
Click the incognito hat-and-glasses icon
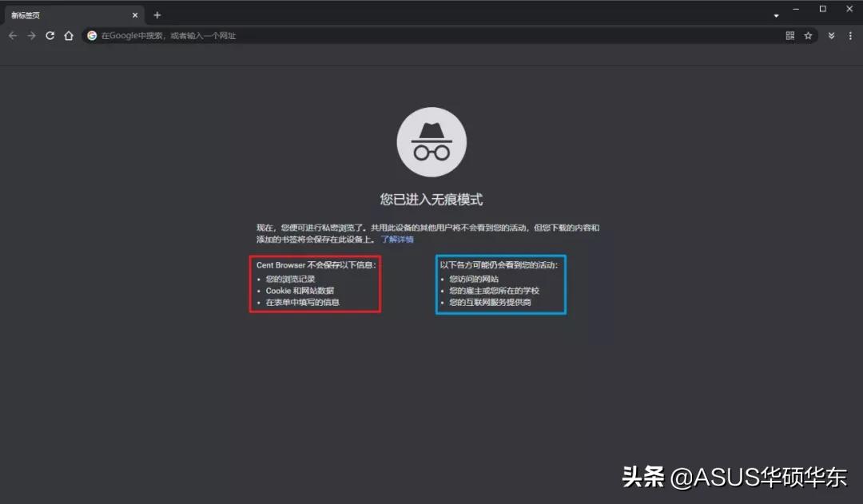coord(431,142)
